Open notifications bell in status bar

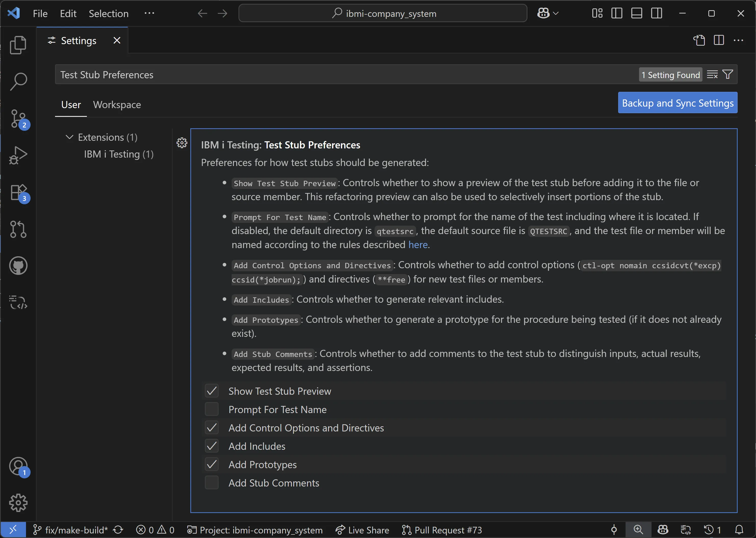click(x=739, y=530)
